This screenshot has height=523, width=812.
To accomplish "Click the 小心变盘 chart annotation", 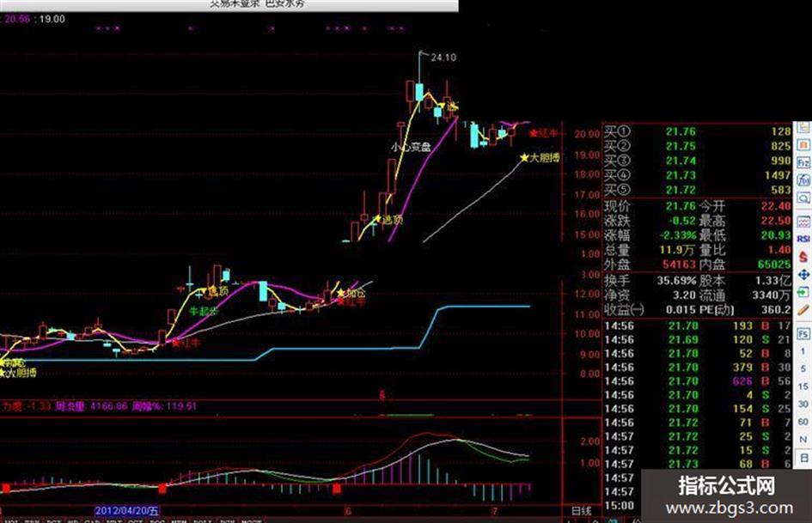I will 411,147.
